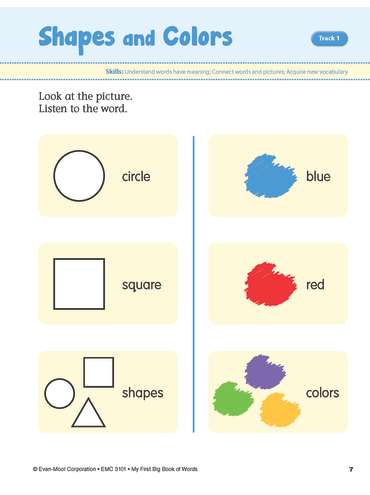The height and width of the screenshot is (495, 370).
Task: Click the Skills description line
Action: pos(226,72)
